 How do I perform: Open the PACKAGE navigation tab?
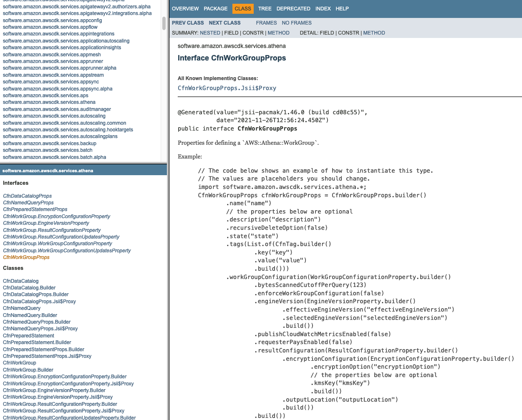point(216,8)
